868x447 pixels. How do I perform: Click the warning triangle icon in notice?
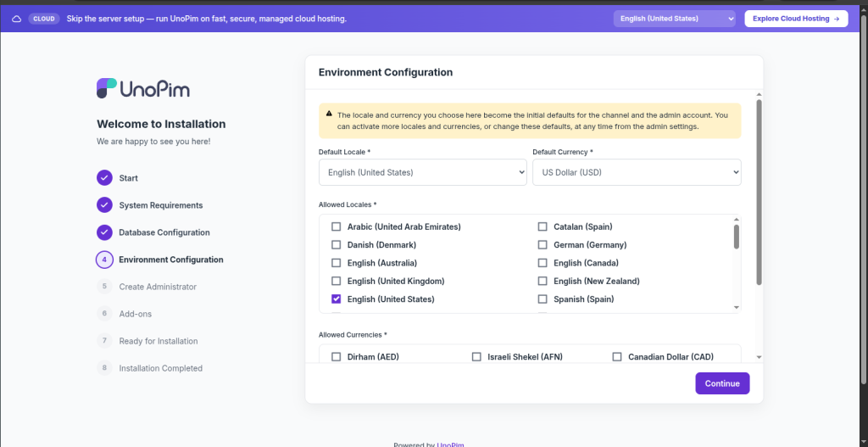[x=330, y=114]
